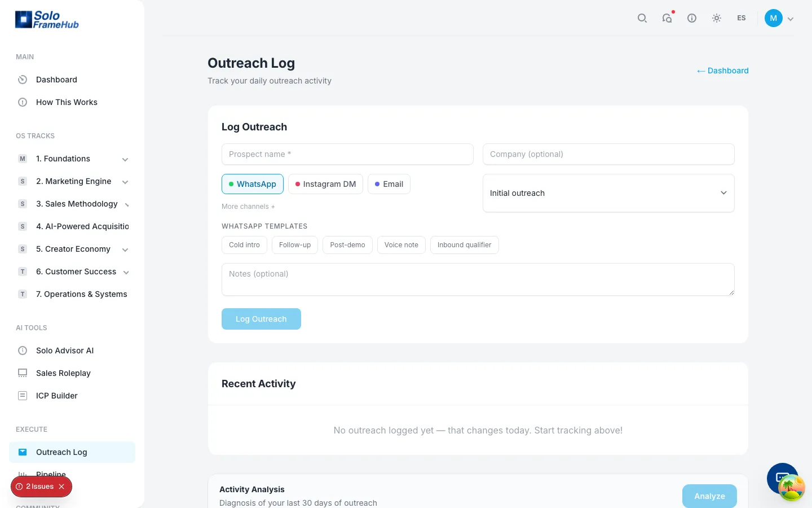Click the T badge beside Operations & Systems

point(23,294)
